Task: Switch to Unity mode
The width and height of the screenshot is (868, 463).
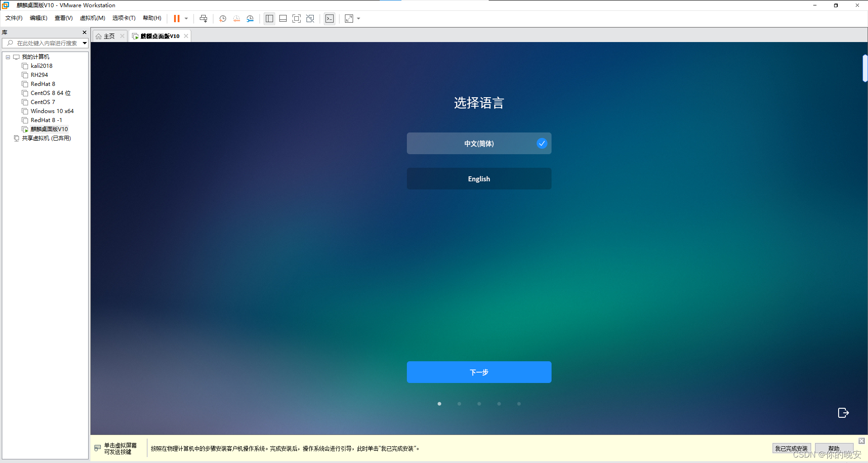Action: point(310,19)
